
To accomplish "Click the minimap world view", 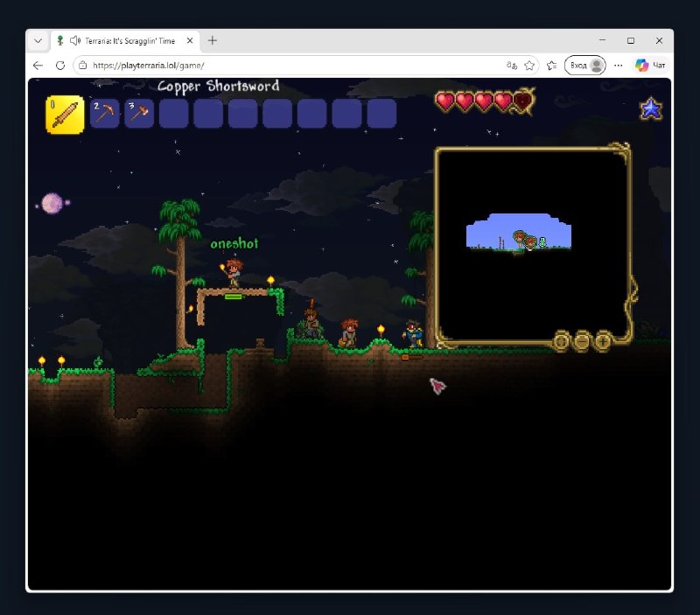I will pyautogui.click(x=532, y=245).
